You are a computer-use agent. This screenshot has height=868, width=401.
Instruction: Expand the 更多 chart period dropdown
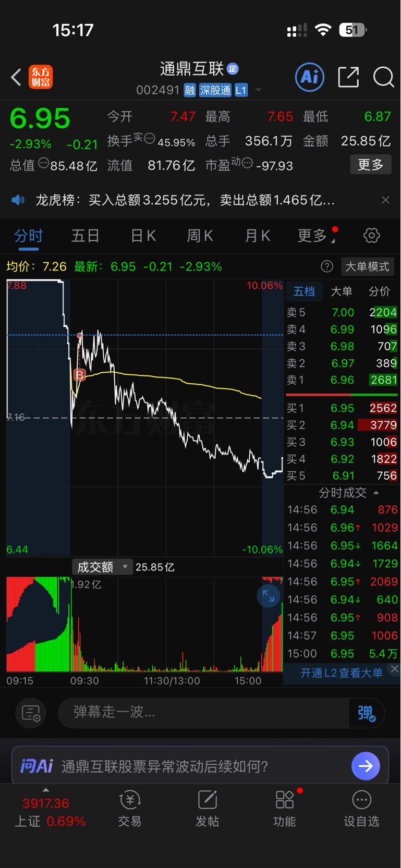pyautogui.click(x=316, y=236)
